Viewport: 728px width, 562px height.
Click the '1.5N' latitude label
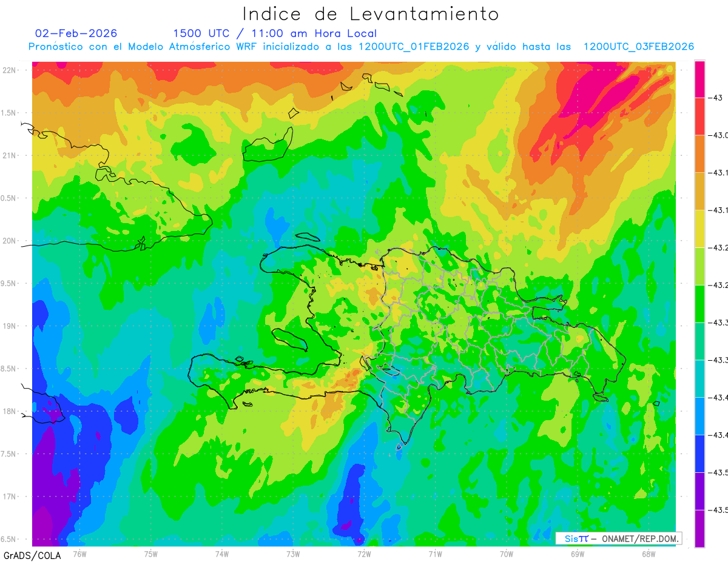click(9, 113)
